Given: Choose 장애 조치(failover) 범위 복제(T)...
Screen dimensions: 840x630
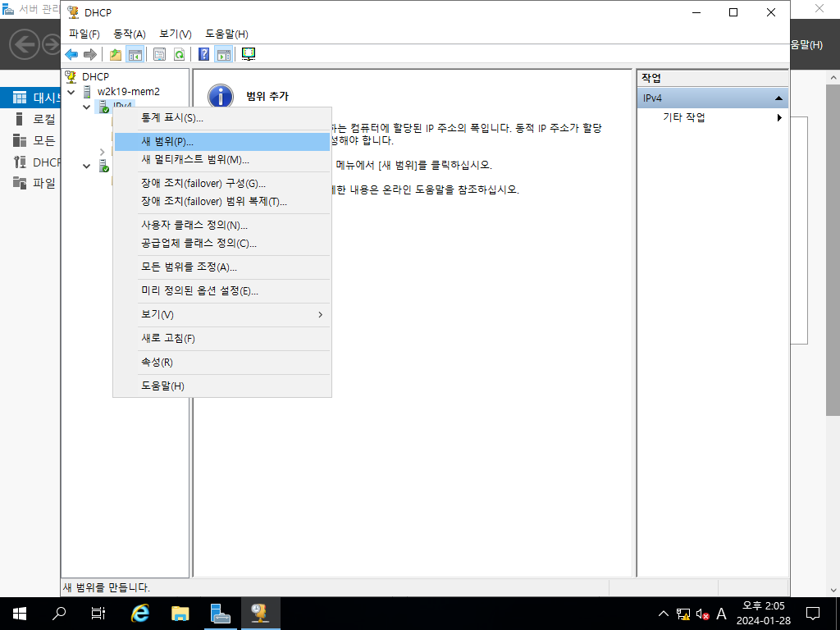Looking at the screenshot, I should tap(221, 202).
